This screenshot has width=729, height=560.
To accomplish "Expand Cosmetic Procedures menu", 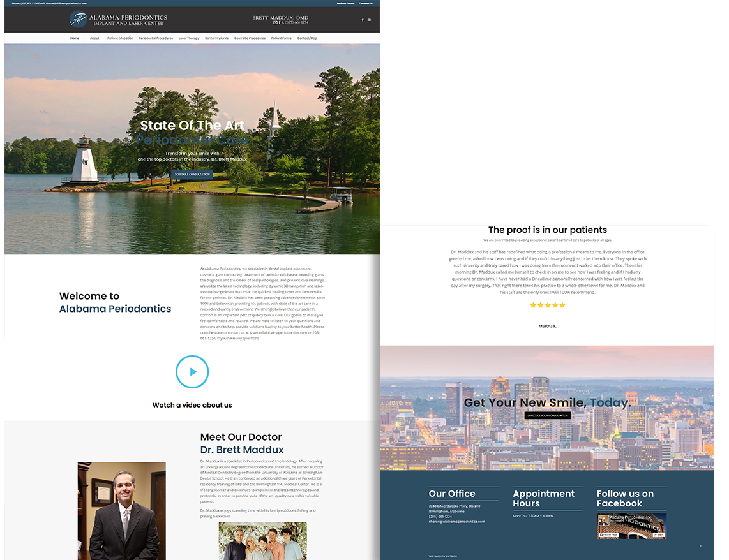I will [x=250, y=38].
